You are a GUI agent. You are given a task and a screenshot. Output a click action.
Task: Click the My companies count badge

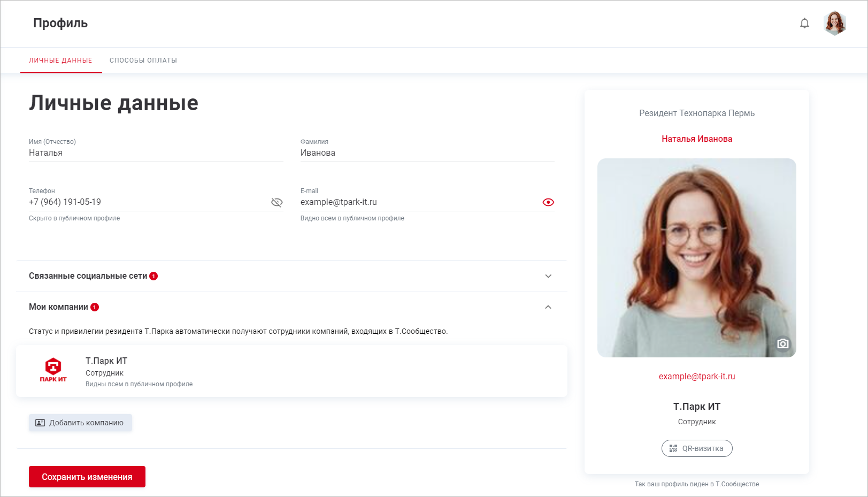95,307
